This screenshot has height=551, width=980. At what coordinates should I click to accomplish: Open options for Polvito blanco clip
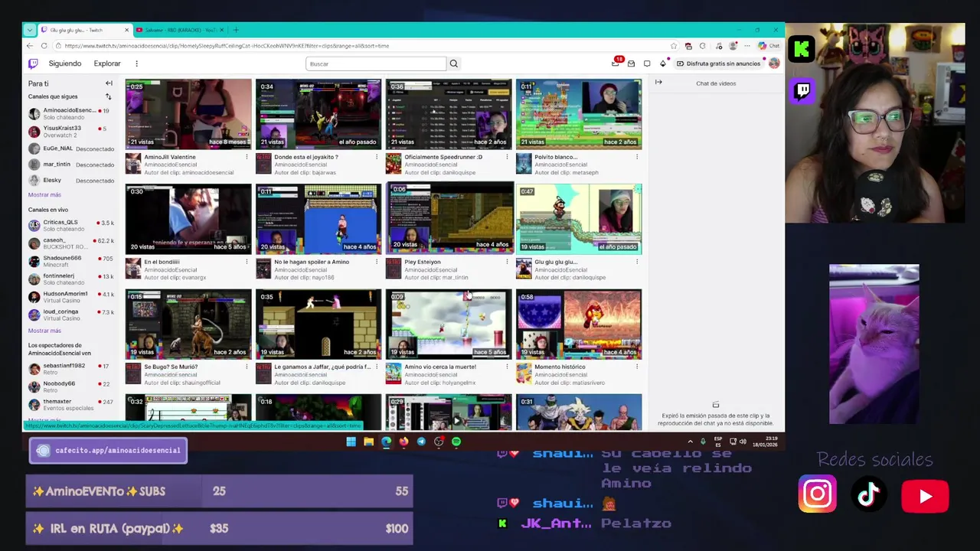[x=637, y=157]
